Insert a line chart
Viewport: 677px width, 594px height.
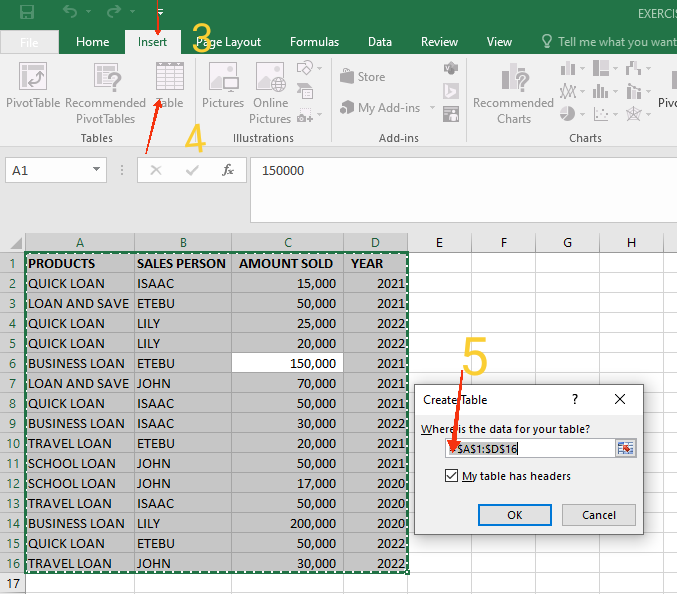click(568, 92)
